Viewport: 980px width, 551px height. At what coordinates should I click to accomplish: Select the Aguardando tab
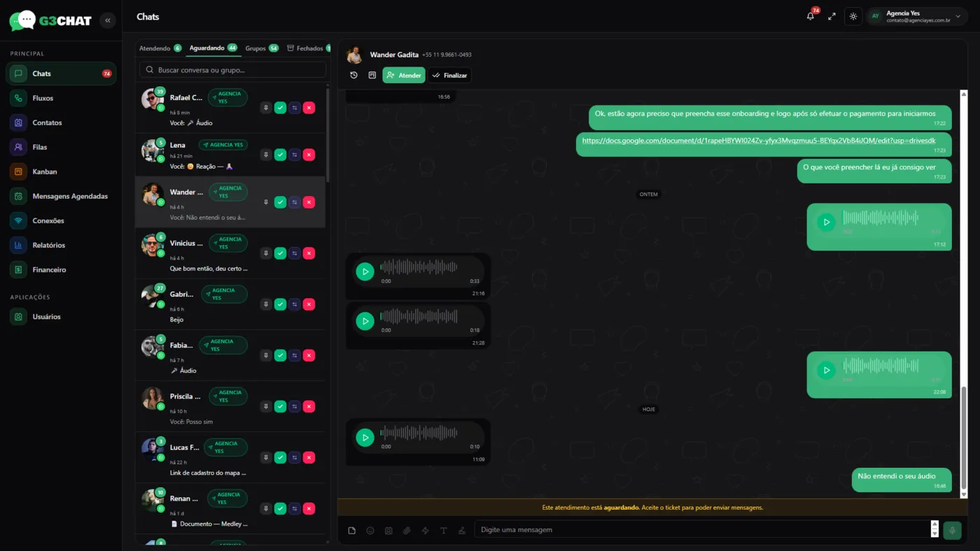[x=213, y=48]
